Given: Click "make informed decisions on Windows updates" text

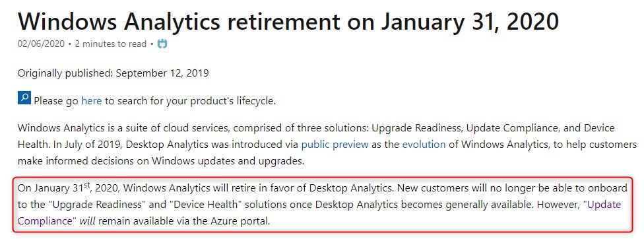Looking at the screenshot, I should pos(127,161).
